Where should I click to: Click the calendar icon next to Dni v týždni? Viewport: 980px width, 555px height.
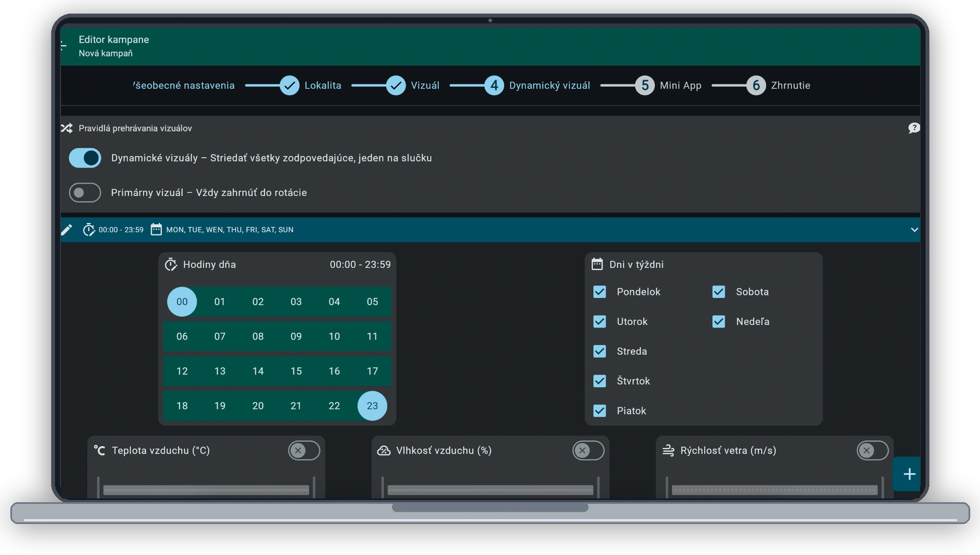[x=597, y=264]
